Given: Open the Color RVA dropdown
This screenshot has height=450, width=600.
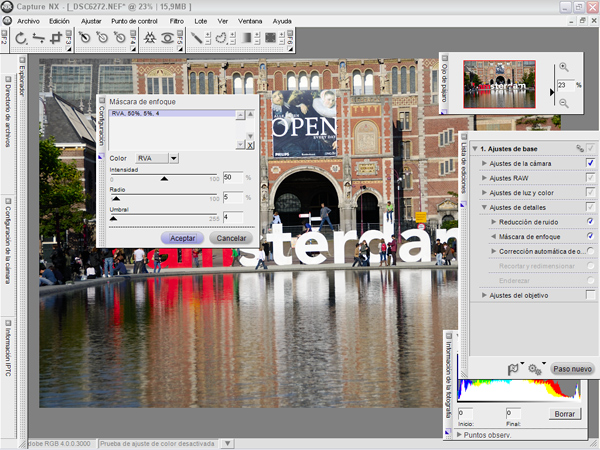Looking at the screenshot, I should [x=174, y=158].
